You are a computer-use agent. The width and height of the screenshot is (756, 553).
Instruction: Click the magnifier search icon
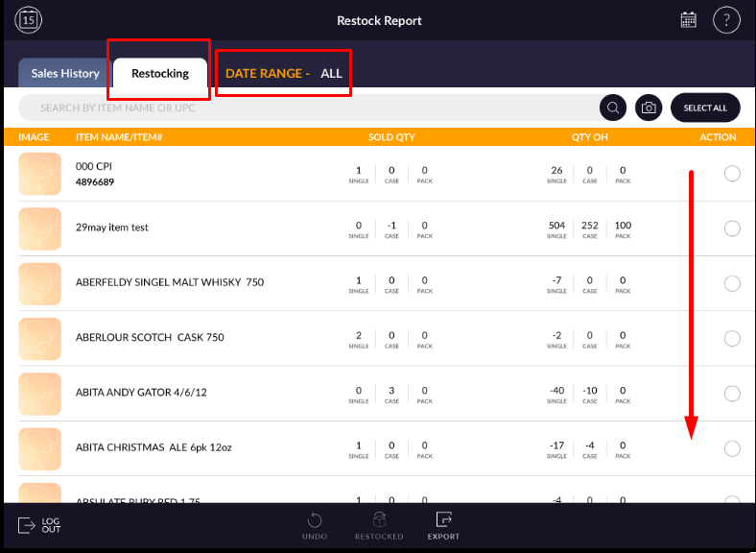pos(613,108)
